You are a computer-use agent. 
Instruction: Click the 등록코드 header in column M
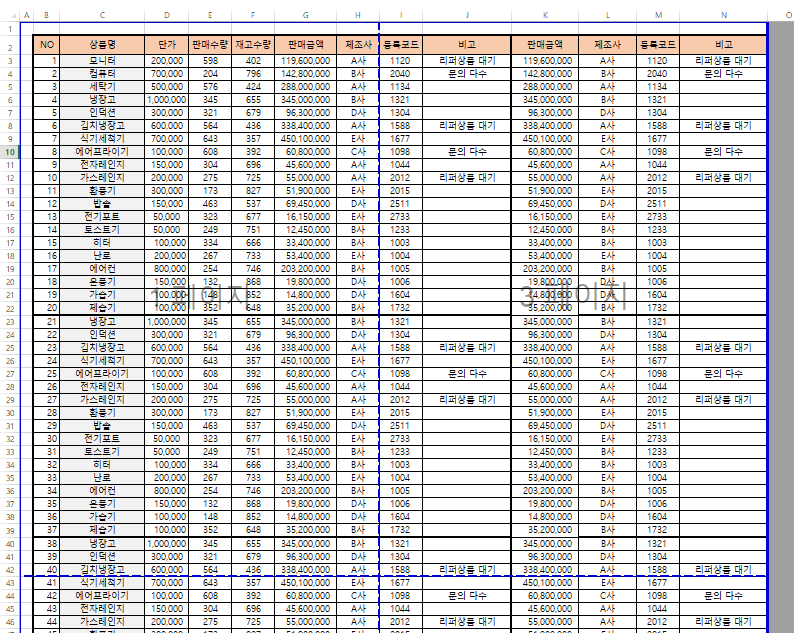coord(658,45)
